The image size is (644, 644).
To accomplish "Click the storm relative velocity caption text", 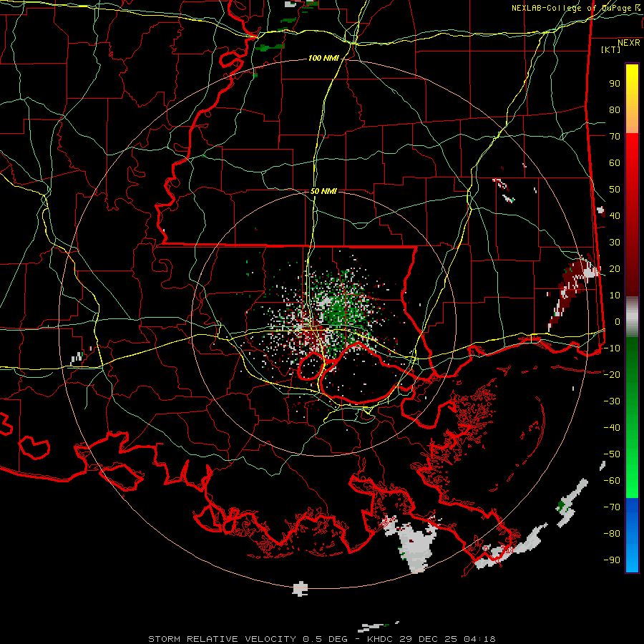I will point(322,639).
